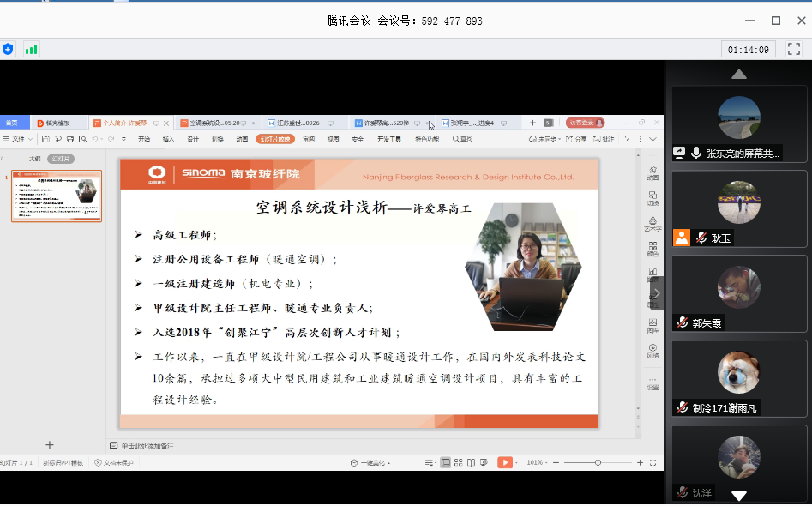The height and width of the screenshot is (506, 812).
Task: Enter fullscreen with the expand icon
Action: point(794,49)
